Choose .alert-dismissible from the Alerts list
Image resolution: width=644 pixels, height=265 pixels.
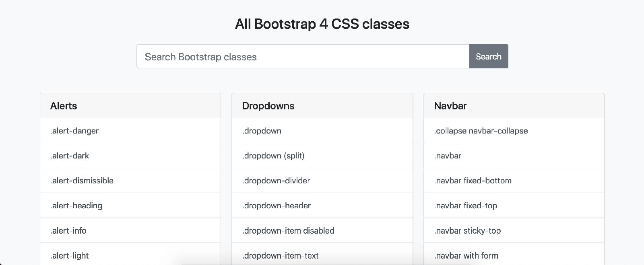[130, 181]
